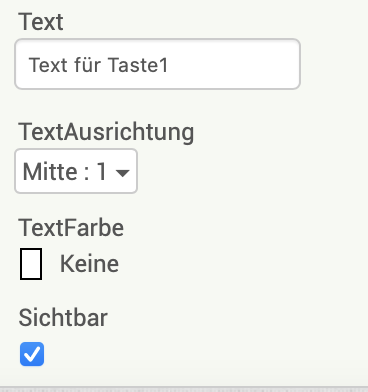Image resolution: width=368 pixels, height=392 pixels.
Task: Click the word Text inside the input box
Action: click(49, 65)
